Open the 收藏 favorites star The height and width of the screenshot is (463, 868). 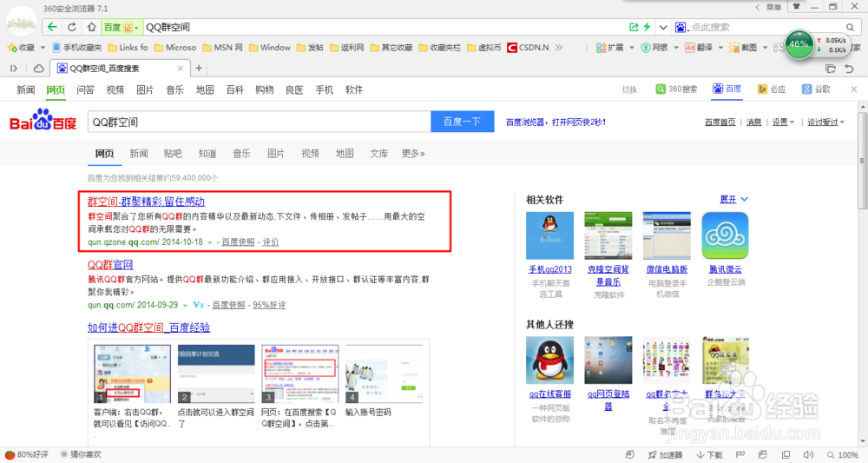pyautogui.click(x=21, y=48)
